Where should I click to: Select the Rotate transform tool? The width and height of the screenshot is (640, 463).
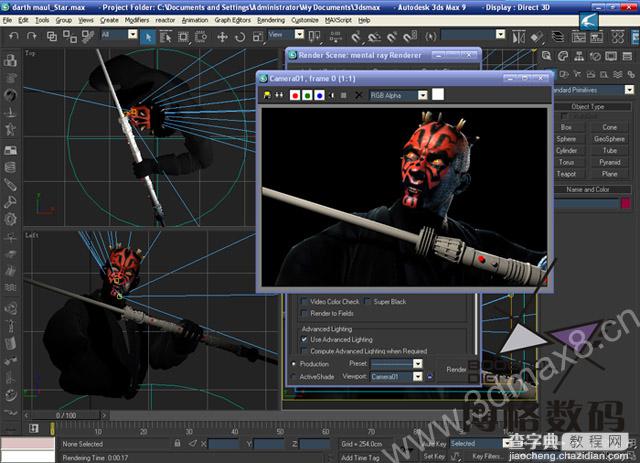point(240,37)
